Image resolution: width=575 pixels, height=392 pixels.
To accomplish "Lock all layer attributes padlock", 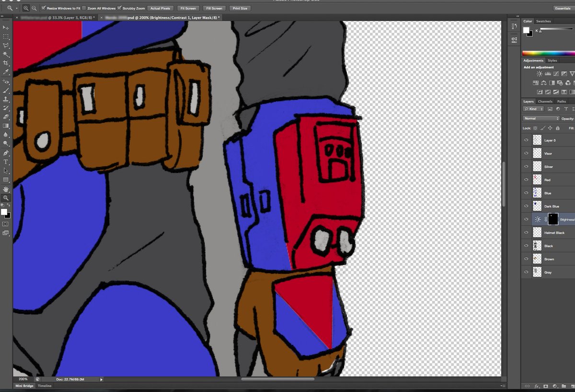I will coord(558,128).
